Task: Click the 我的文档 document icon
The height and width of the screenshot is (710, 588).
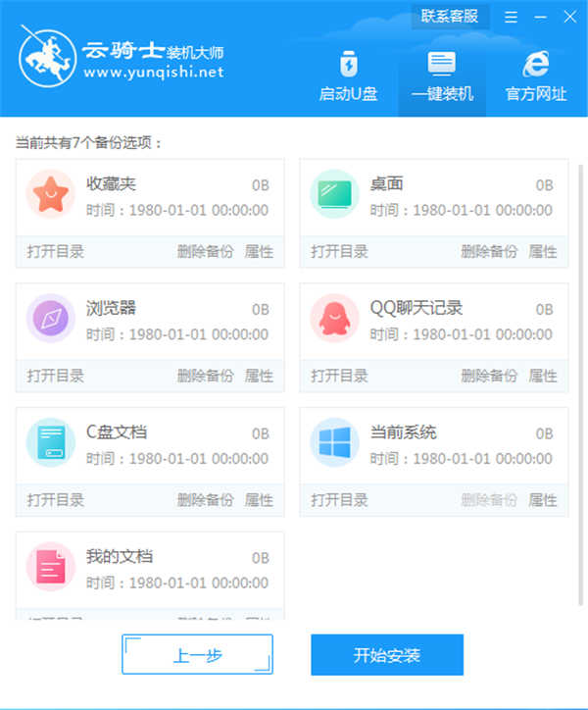Action: [50, 567]
